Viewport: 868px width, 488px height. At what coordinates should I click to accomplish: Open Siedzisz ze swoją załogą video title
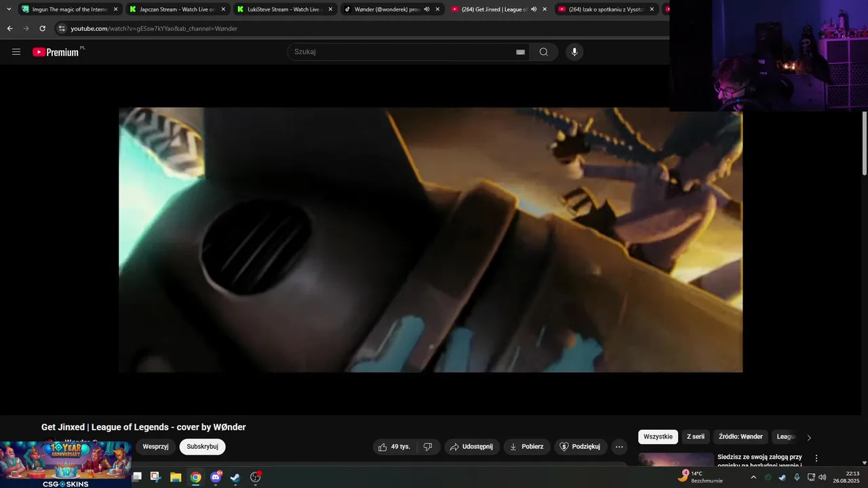pyautogui.click(x=759, y=460)
